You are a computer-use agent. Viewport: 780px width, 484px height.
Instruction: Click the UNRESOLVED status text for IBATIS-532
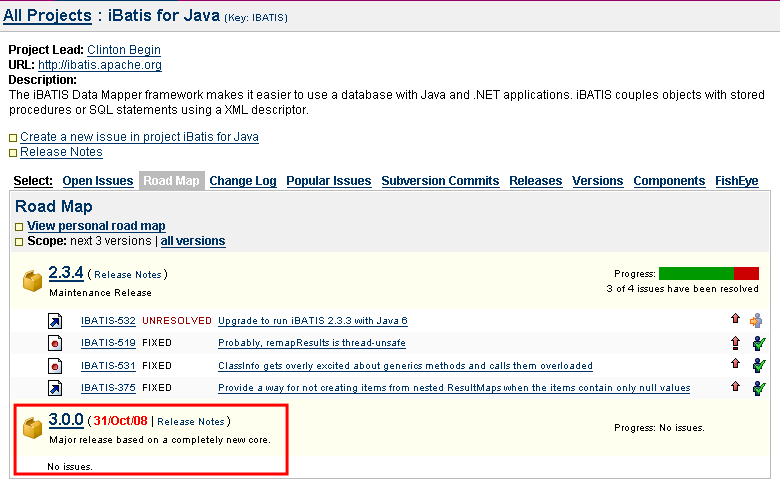coord(177,321)
